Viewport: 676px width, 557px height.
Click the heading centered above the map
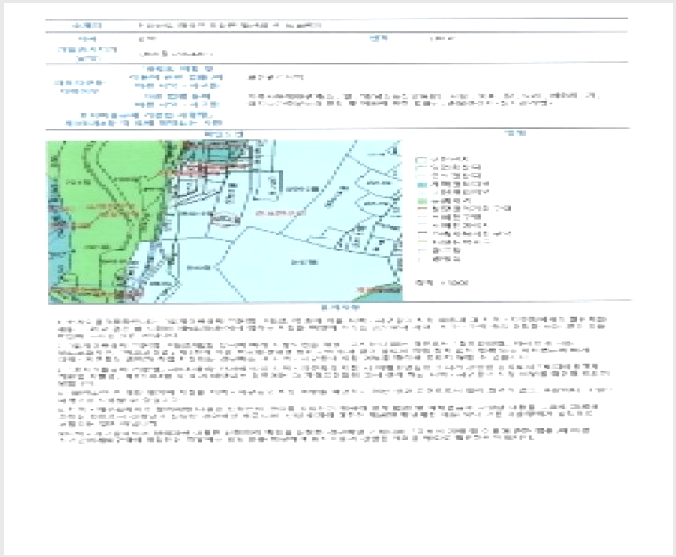224,135
